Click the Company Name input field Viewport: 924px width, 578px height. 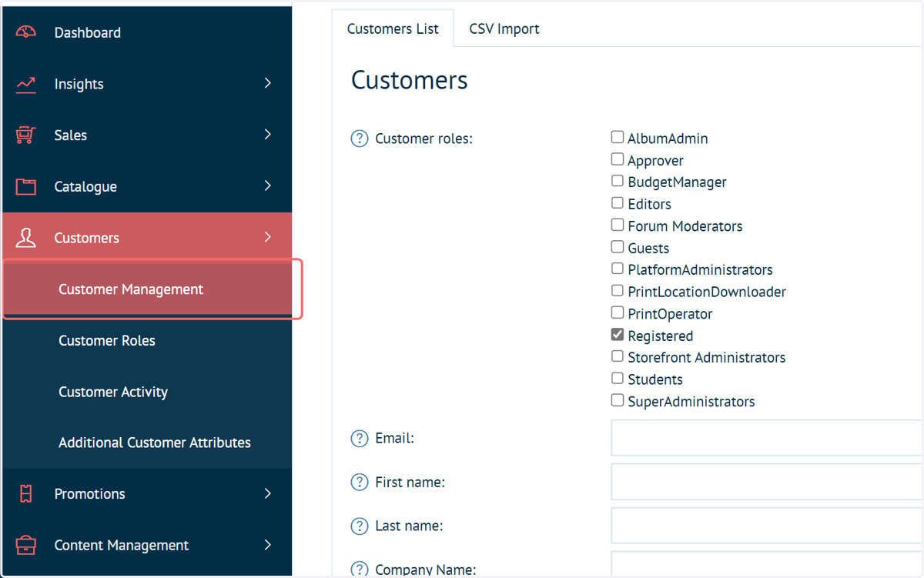point(767,564)
